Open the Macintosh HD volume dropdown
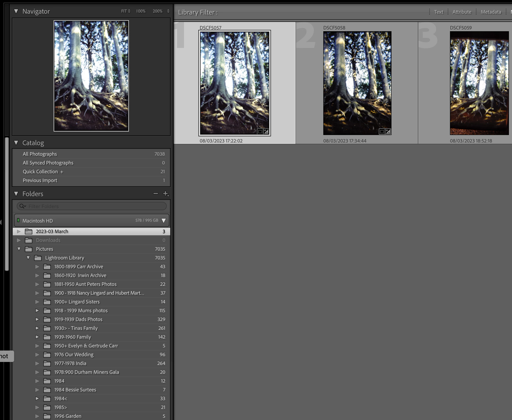 click(x=164, y=221)
